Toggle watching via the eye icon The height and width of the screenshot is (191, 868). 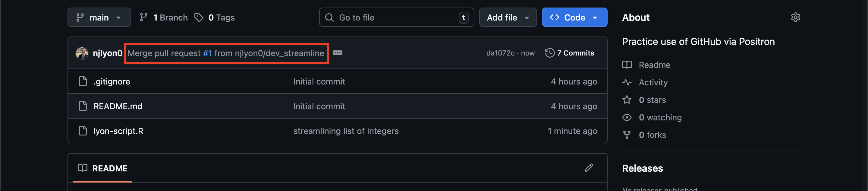[x=627, y=117]
